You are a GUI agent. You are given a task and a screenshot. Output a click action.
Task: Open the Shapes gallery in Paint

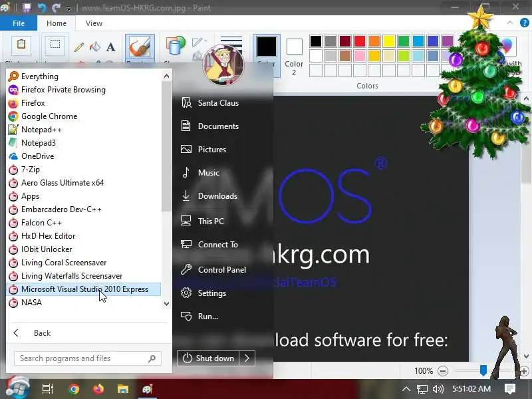[175, 46]
